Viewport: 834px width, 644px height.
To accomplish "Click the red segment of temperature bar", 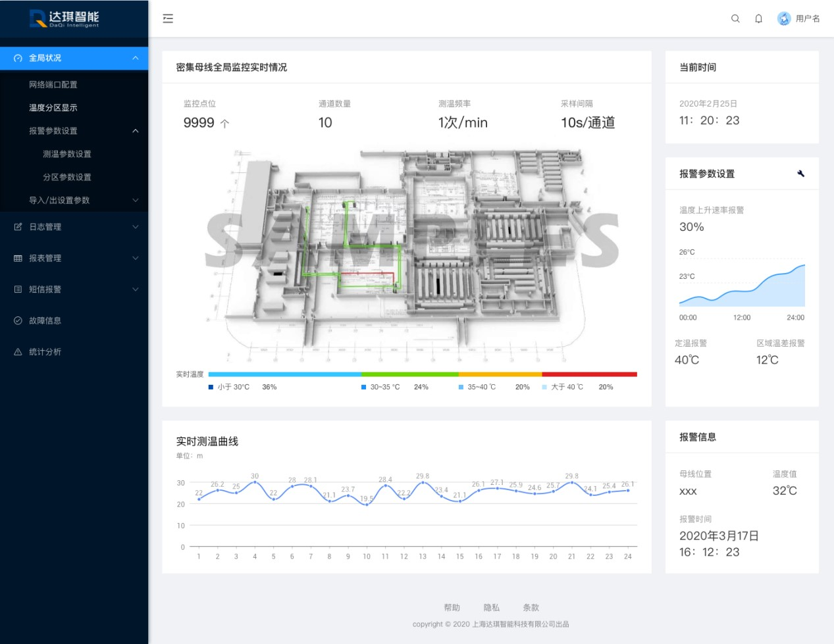I will pyautogui.click(x=589, y=374).
